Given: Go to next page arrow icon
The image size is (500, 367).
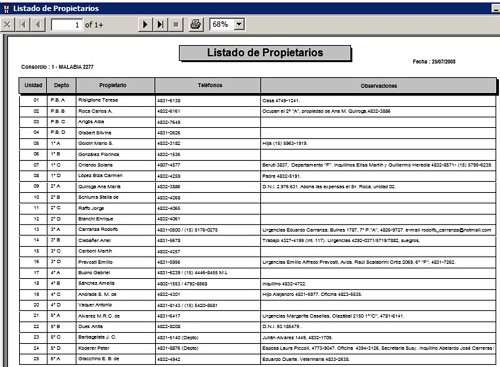Looking at the screenshot, I should pos(145,25).
